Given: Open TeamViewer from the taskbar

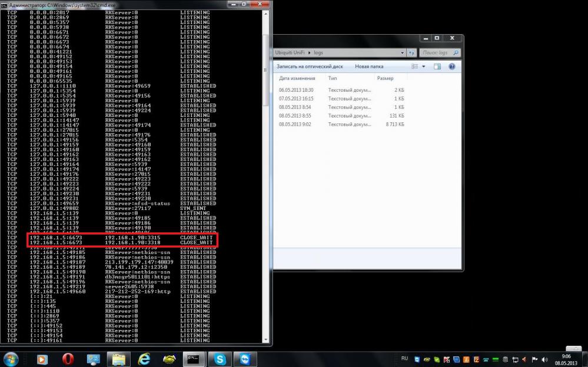Looking at the screenshot, I should point(245,358).
